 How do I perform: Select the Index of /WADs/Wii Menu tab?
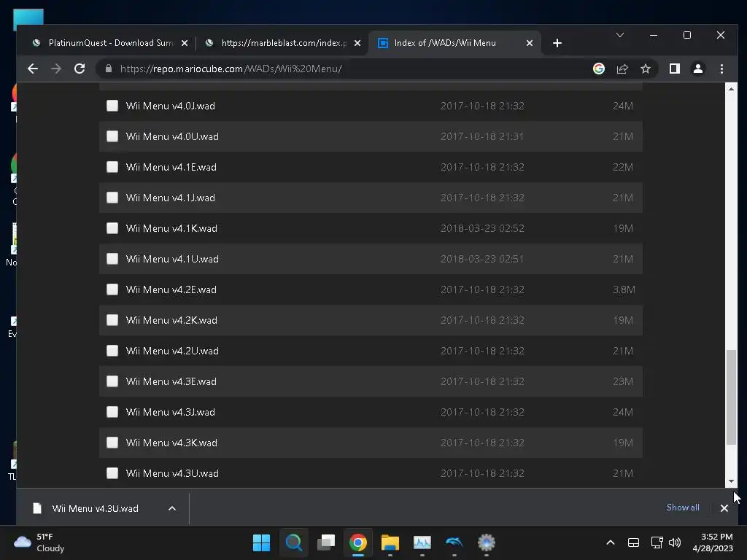455,43
